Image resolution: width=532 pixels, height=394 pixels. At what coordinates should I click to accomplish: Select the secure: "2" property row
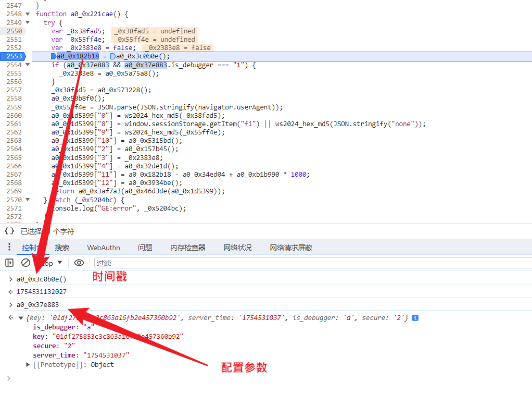point(54,346)
